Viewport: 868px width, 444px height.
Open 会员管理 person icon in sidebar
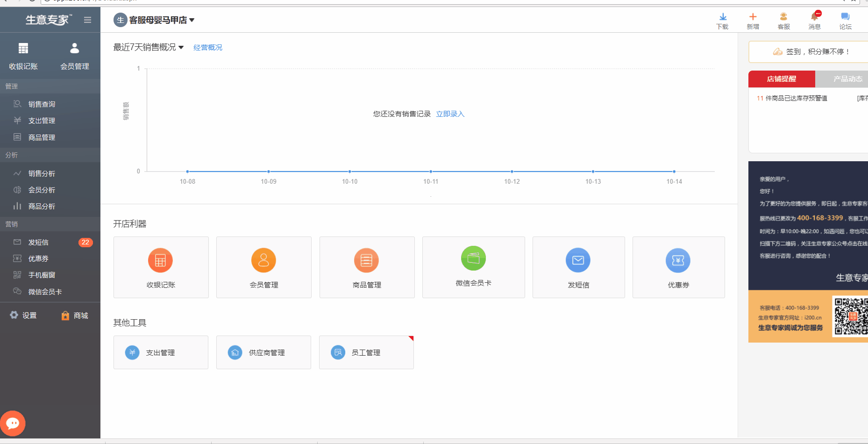(75, 56)
